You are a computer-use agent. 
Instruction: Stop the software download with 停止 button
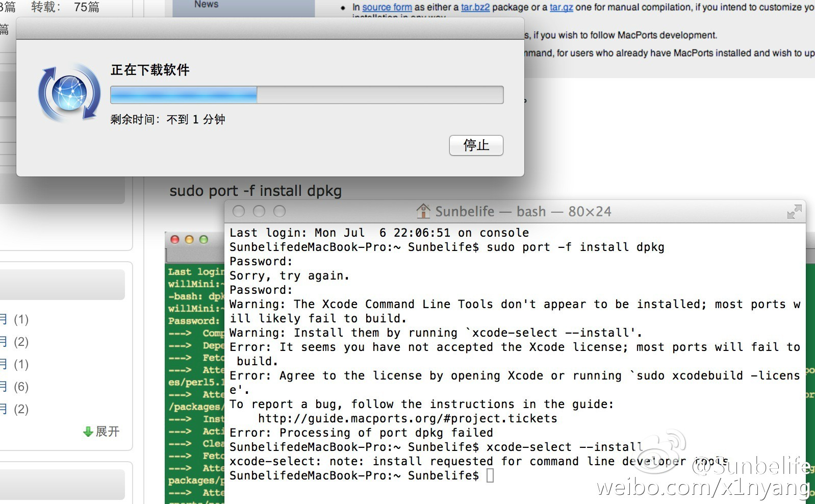(476, 145)
